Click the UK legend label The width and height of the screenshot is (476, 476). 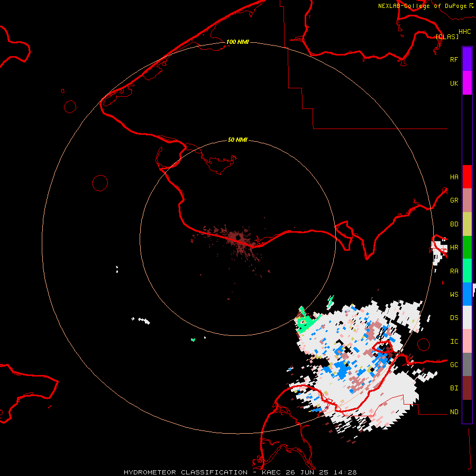[x=454, y=83]
